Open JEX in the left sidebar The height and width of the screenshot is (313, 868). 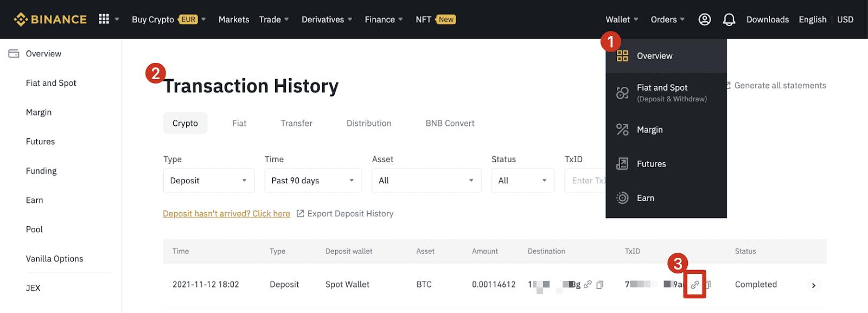(x=33, y=288)
